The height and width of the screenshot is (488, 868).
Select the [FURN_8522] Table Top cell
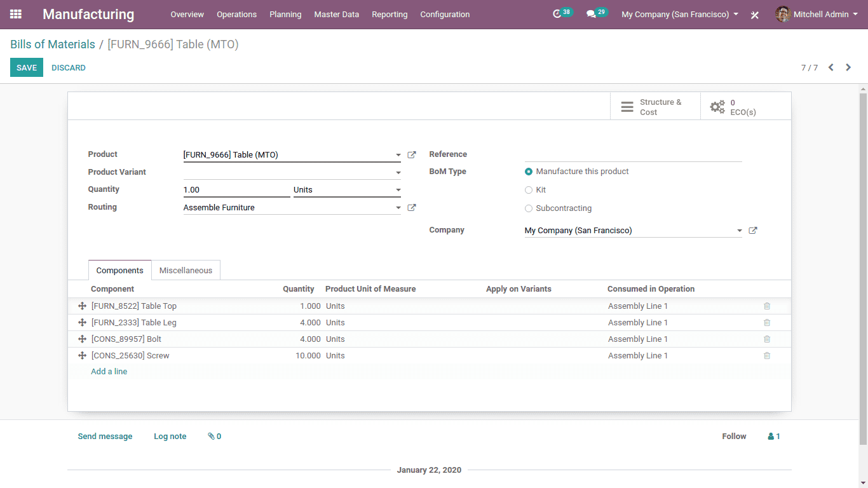pyautogui.click(x=134, y=306)
